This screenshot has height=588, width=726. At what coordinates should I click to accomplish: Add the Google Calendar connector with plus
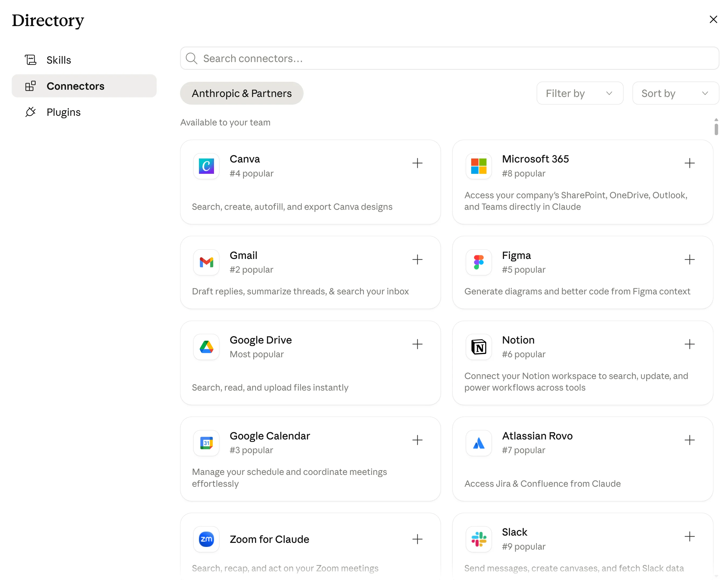(x=417, y=440)
